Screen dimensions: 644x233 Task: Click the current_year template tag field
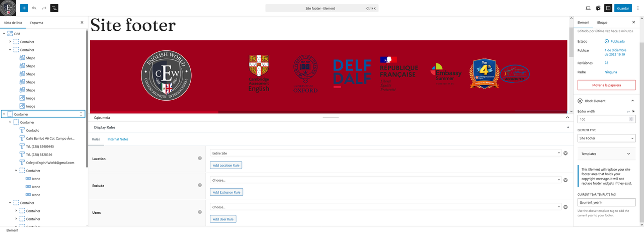tap(606, 202)
